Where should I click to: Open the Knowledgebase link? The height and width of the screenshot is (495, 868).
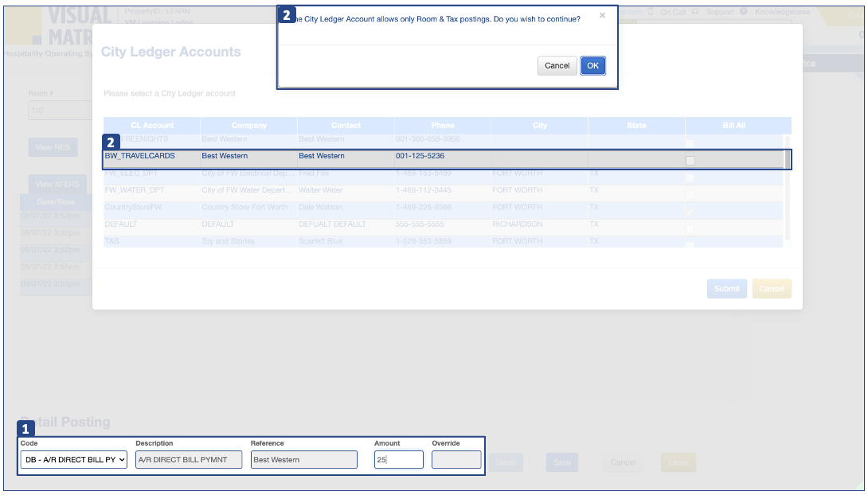click(783, 12)
